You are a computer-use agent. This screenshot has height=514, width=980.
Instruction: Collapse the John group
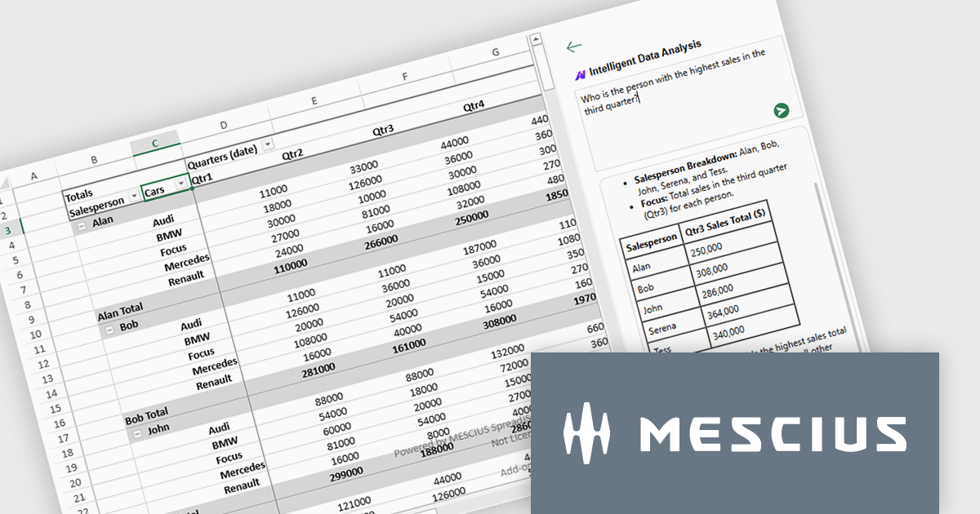coord(137,433)
